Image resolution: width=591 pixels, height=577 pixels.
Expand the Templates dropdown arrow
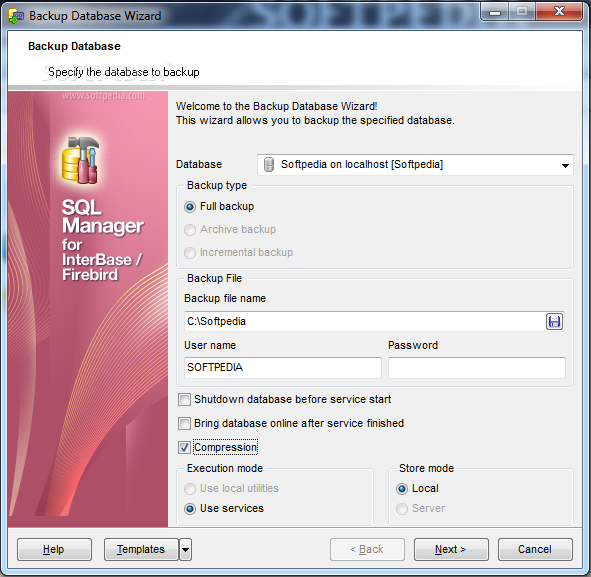(x=185, y=549)
